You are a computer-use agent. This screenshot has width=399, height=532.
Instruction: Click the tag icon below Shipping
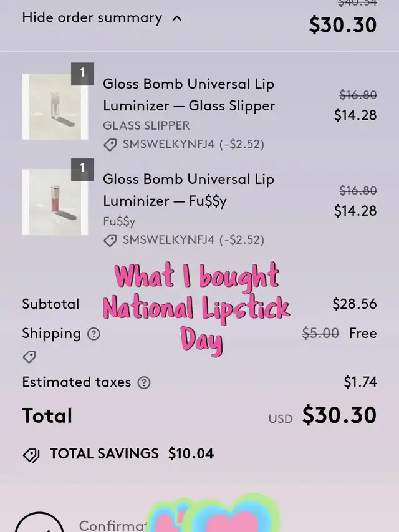click(29, 357)
